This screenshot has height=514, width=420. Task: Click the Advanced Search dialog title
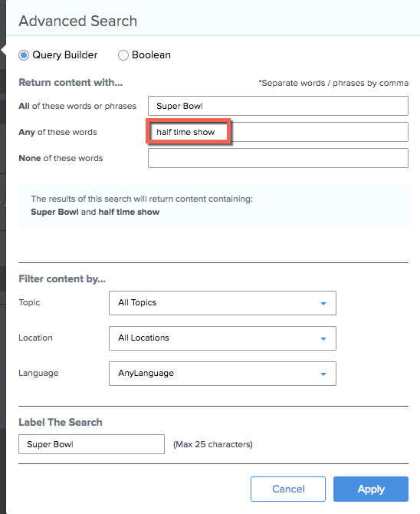pyautogui.click(x=78, y=21)
